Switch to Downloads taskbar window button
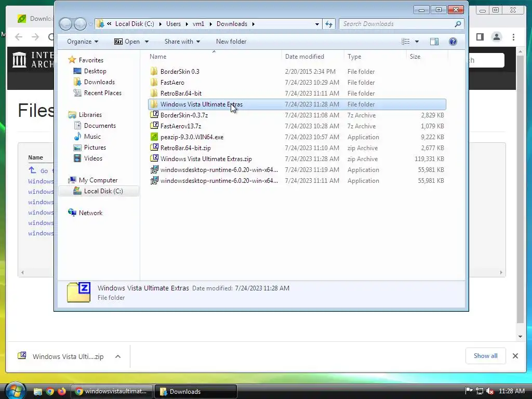Viewport: 532px width, 399px height. click(x=195, y=391)
